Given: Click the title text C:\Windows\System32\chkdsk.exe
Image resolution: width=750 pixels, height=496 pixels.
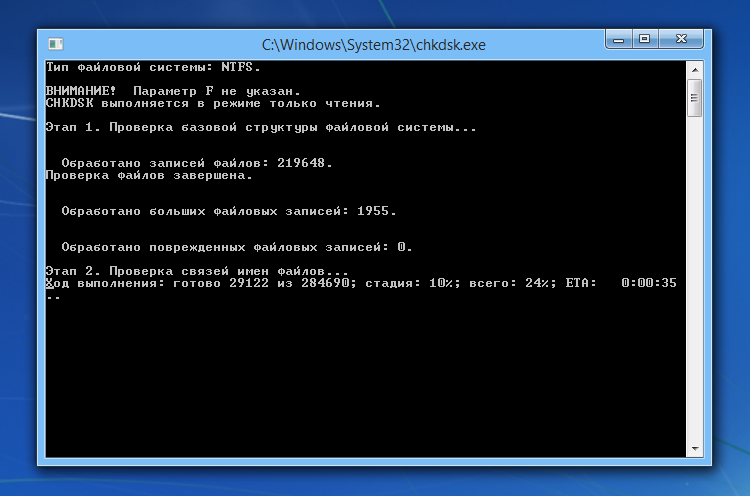Looking at the screenshot, I should (374, 44).
